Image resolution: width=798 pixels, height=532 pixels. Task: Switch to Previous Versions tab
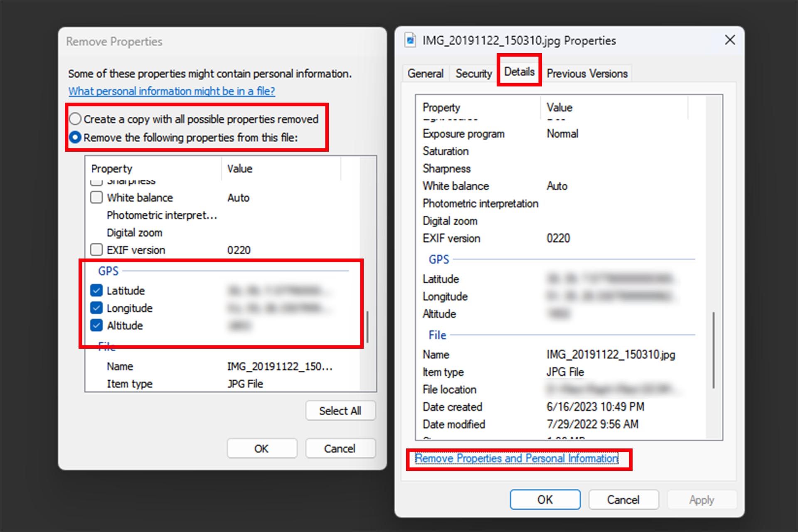[x=587, y=74]
